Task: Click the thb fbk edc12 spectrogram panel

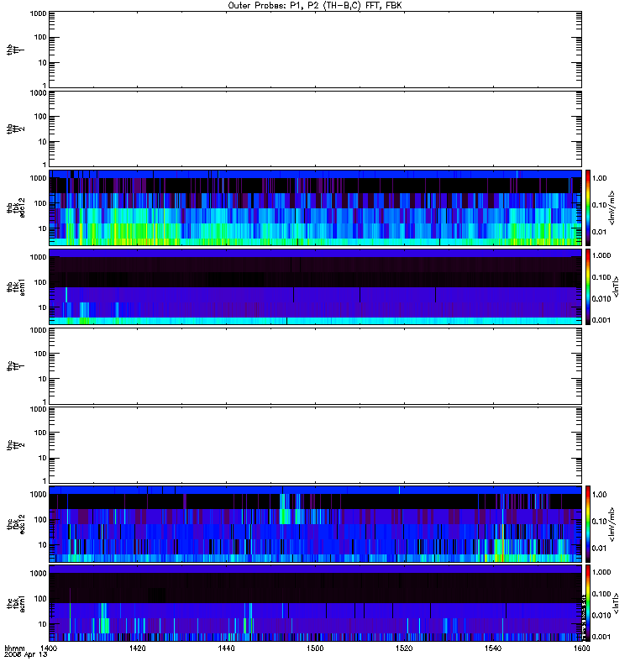Action: pyautogui.click(x=316, y=207)
